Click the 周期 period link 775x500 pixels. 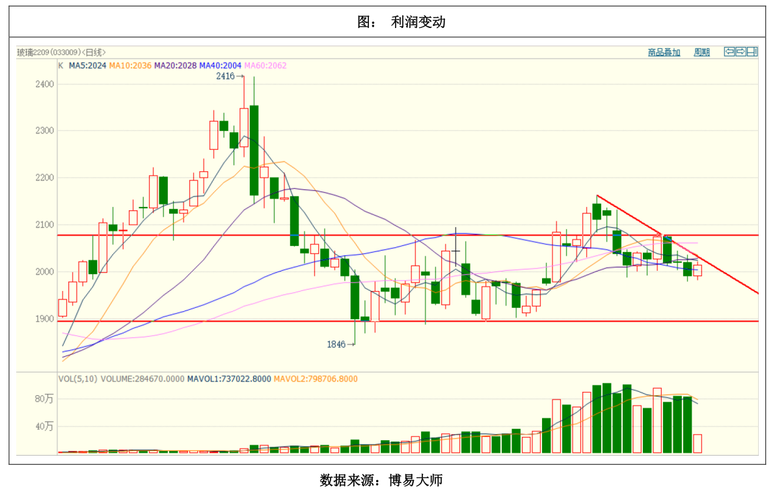(x=702, y=52)
